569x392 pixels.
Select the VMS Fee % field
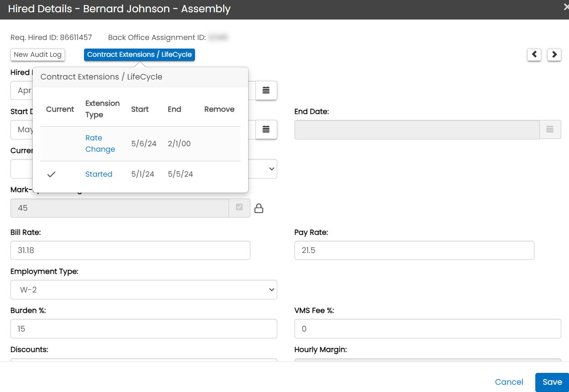tap(427, 328)
